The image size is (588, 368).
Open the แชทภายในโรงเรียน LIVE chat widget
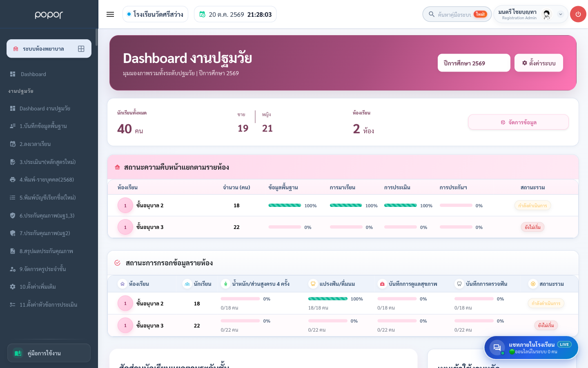tap(531, 348)
